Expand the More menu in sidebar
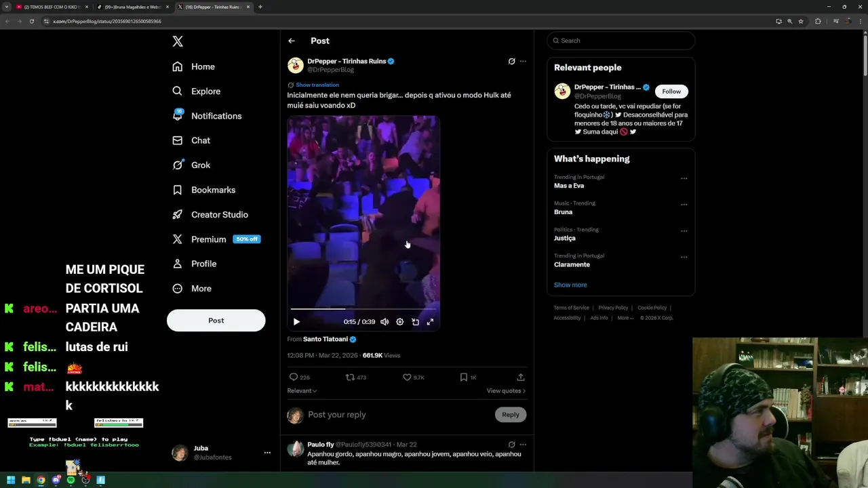Image resolution: width=868 pixels, height=488 pixels. click(192, 288)
